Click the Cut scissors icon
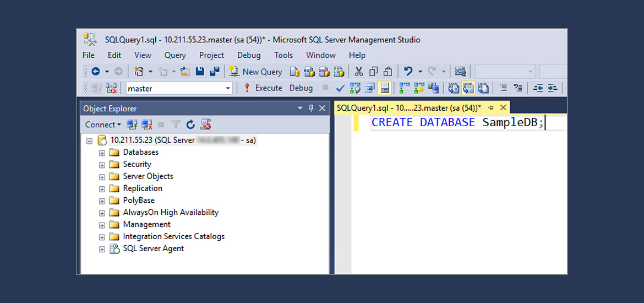The image size is (644, 303). point(359,72)
